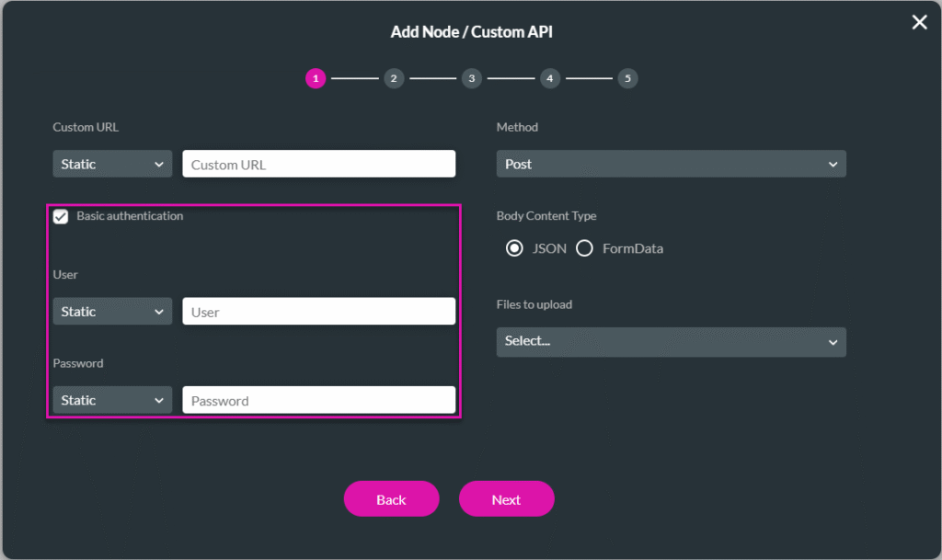Screen dimensions: 942x560
Task: Choose the FormData body content type
Action: (x=585, y=247)
